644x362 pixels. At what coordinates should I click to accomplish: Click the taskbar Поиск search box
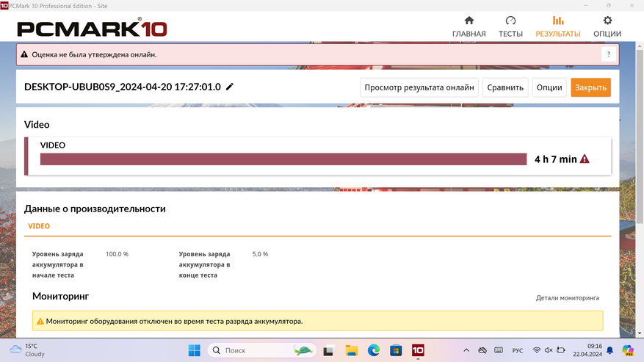(x=262, y=350)
